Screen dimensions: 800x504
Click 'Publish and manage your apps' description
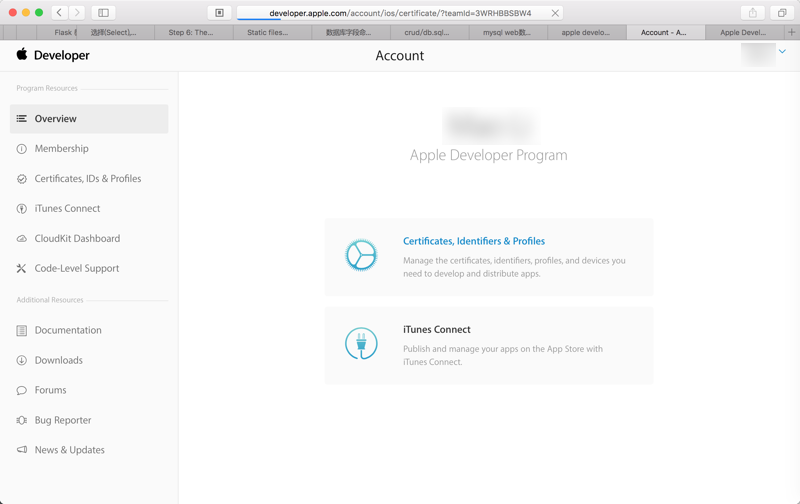(503, 355)
